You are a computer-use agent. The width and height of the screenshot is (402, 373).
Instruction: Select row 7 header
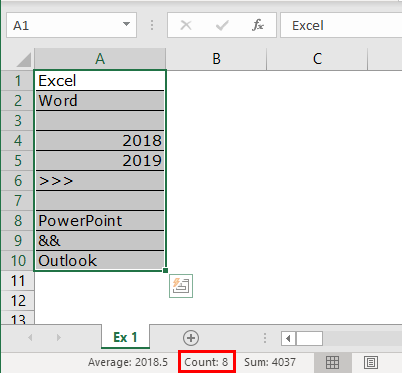point(18,201)
